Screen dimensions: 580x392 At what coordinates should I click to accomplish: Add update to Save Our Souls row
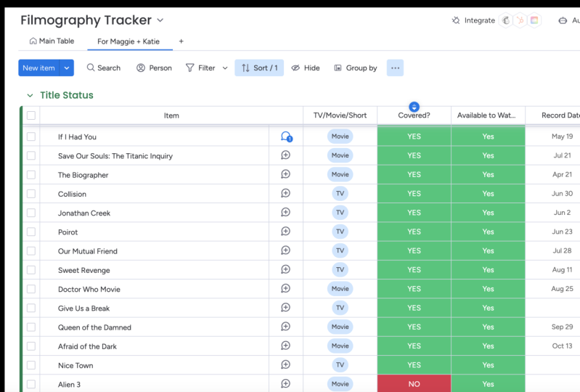pos(285,155)
